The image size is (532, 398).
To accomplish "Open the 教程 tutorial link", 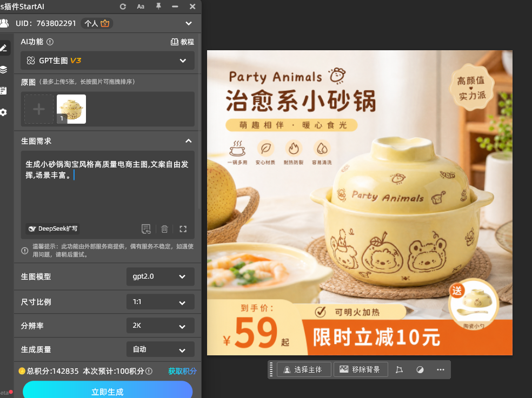I will (182, 42).
